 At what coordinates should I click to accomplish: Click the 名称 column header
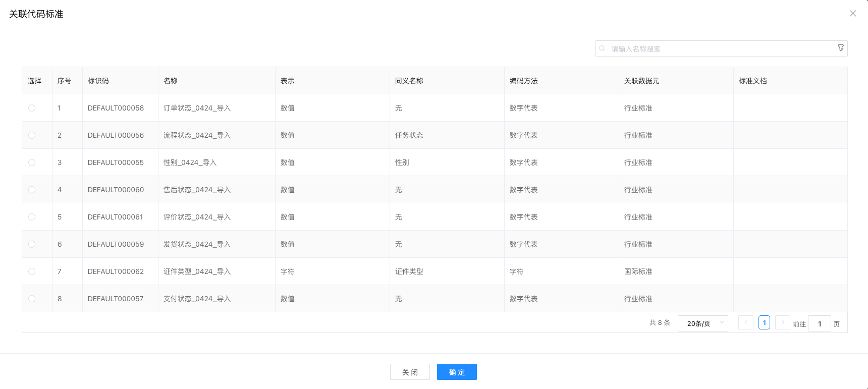171,81
